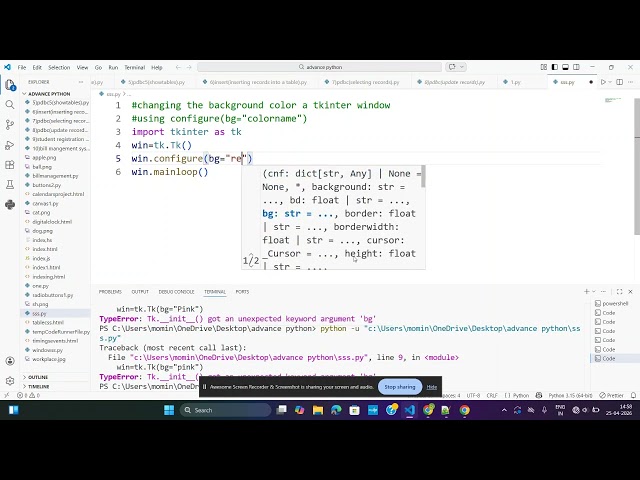Close the terminal panel
Screen dimensions: 640x480
(x=631, y=291)
